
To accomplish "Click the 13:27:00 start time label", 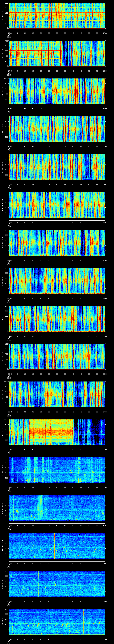I will tap(9, 450).
